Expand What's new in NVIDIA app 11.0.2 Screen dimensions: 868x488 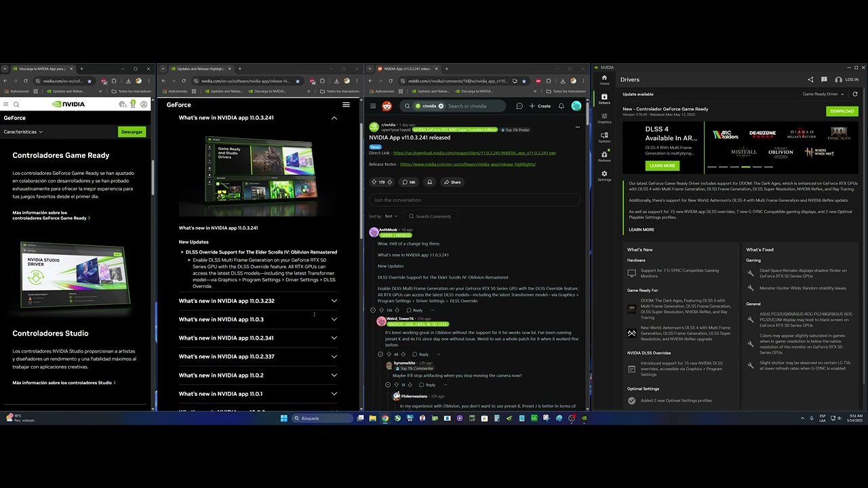258,375
